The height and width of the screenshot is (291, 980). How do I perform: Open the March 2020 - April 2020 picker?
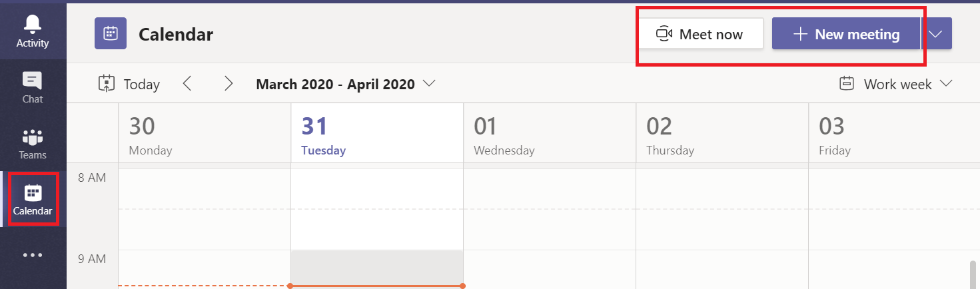point(346,84)
